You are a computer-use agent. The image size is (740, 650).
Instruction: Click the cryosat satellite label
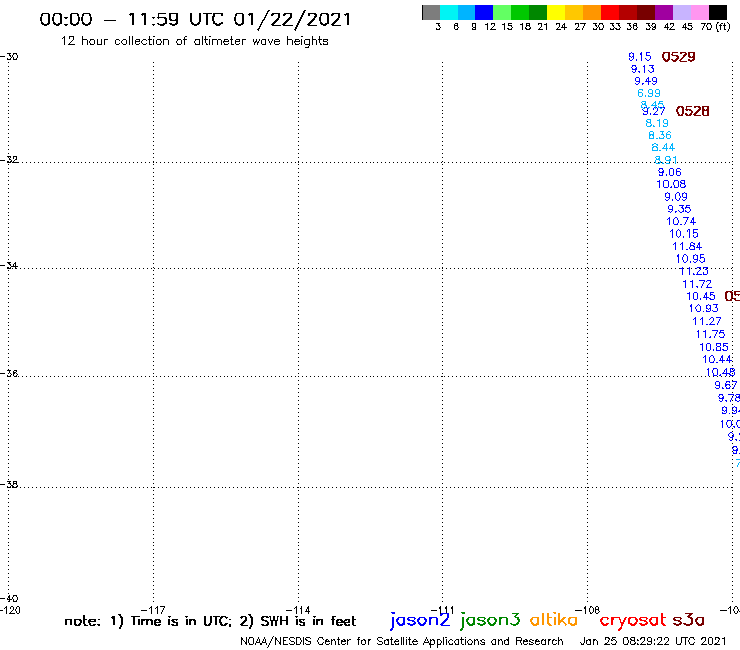coord(633,620)
